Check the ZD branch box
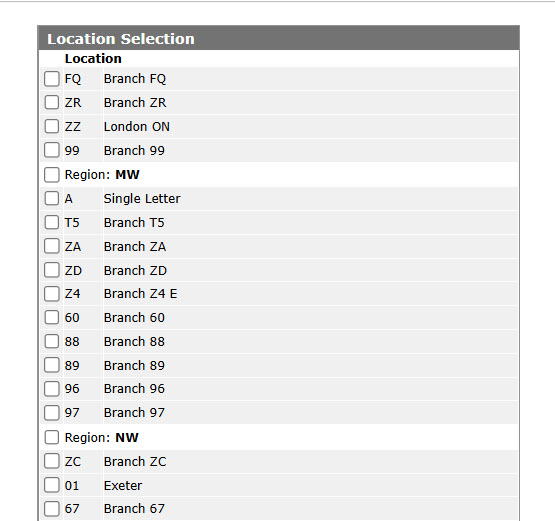 pos(52,270)
